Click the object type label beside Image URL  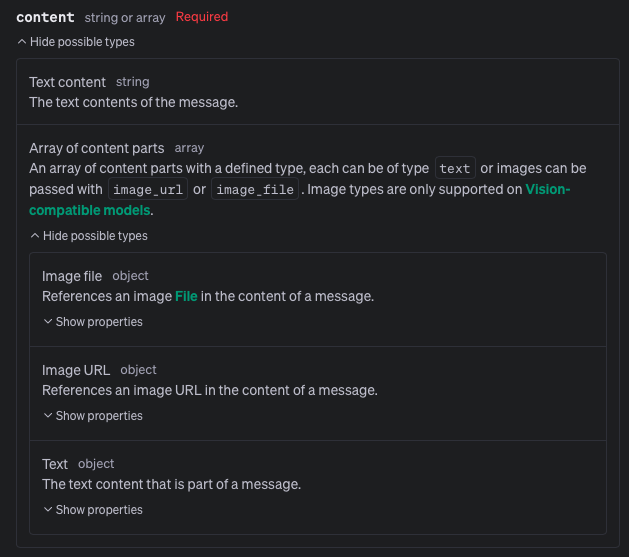(x=138, y=370)
